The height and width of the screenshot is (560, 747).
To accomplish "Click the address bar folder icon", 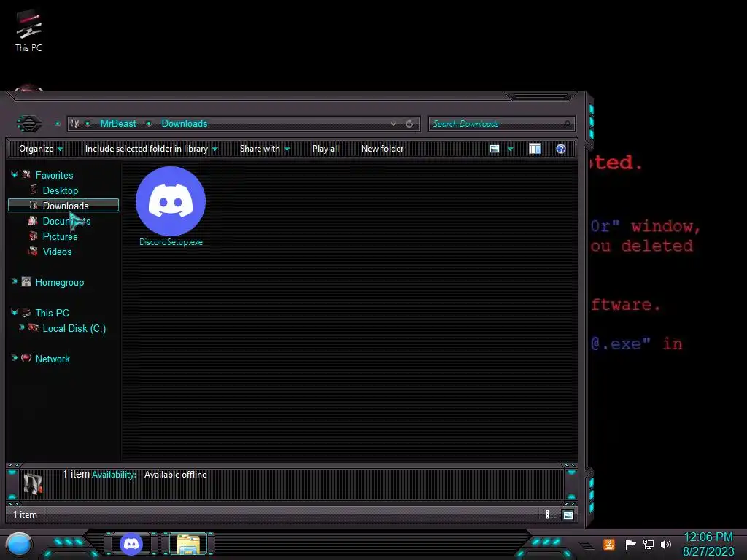I will (x=75, y=124).
